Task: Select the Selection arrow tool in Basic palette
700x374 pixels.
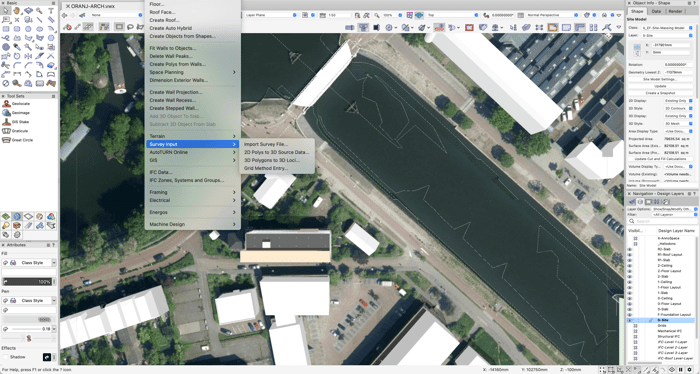Action: 6,10
